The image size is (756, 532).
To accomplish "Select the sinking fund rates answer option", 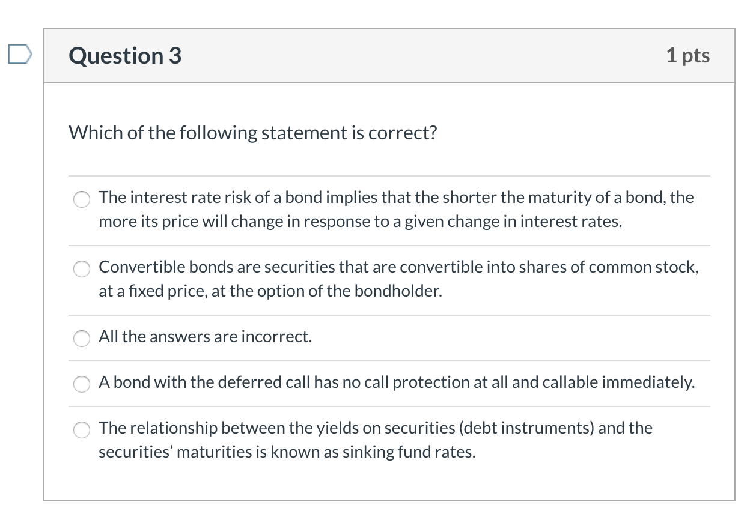I will 81,430.
